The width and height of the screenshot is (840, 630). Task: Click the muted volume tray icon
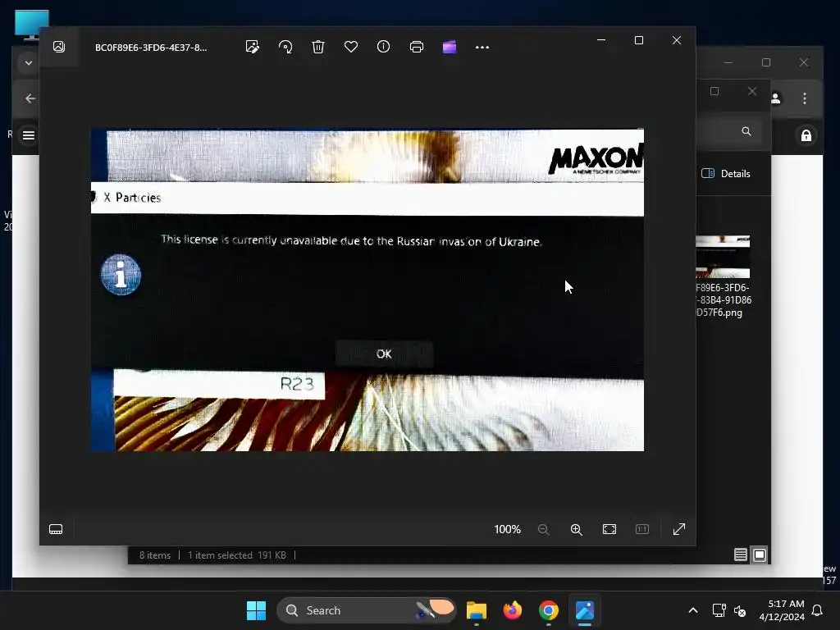point(740,610)
